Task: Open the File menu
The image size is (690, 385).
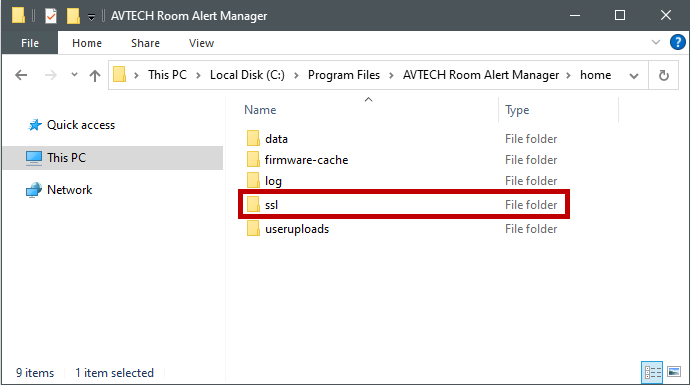Action: click(30, 43)
